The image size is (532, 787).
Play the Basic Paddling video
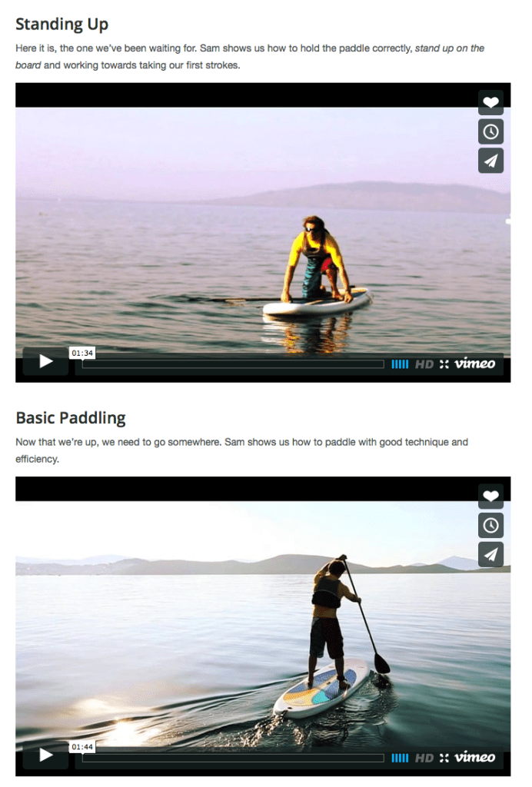click(45, 755)
